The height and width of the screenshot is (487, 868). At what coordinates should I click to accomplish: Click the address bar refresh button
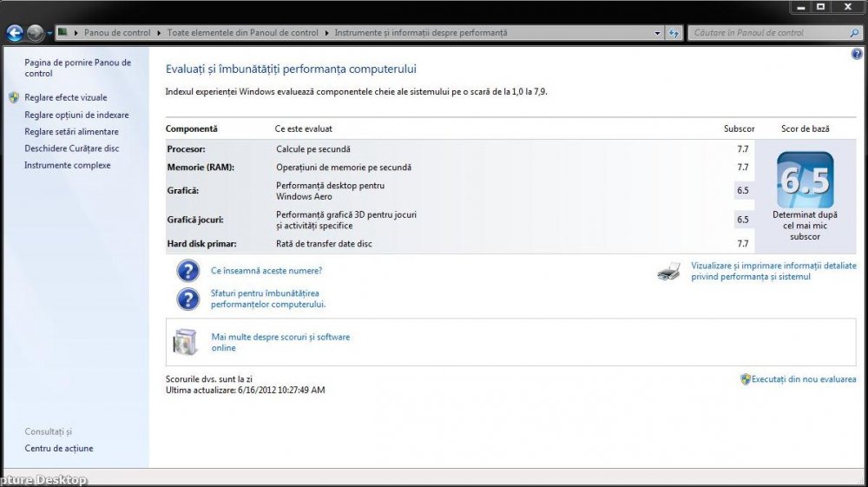click(x=674, y=33)
